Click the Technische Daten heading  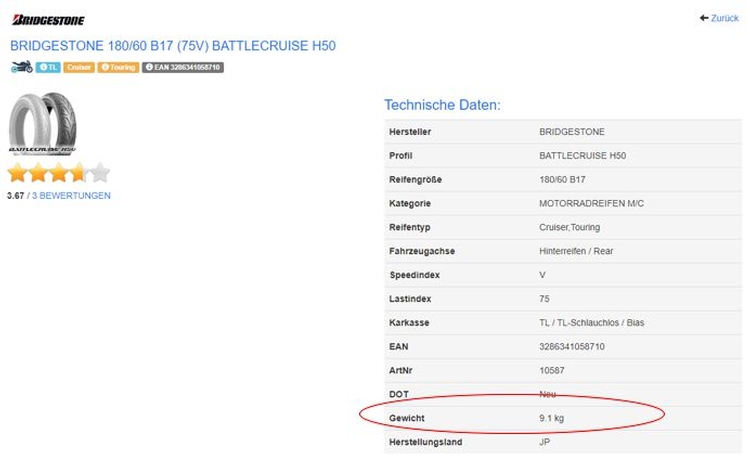coord(442,105)
